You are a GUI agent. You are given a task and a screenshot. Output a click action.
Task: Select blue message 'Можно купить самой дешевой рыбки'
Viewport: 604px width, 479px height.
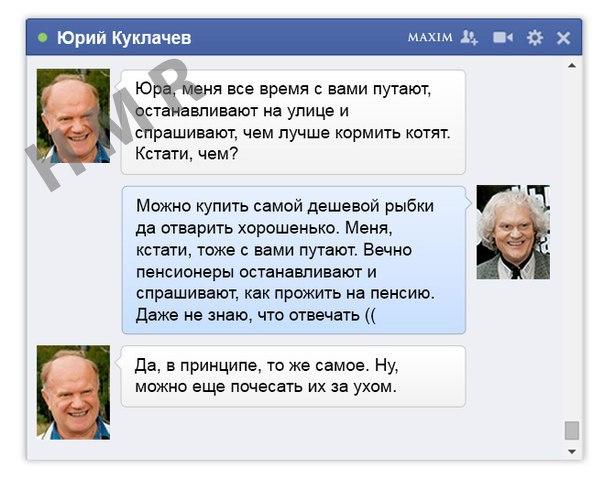click(x=294, y=260)
